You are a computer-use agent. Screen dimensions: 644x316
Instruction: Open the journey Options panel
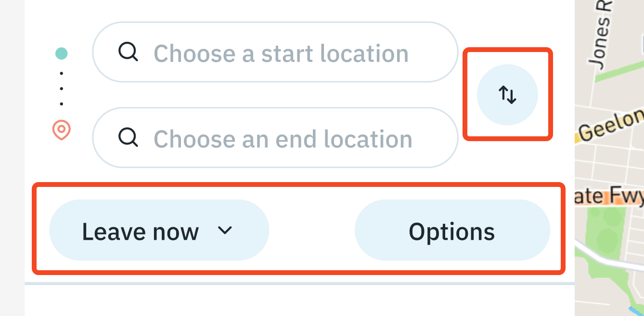coord(451,231)
